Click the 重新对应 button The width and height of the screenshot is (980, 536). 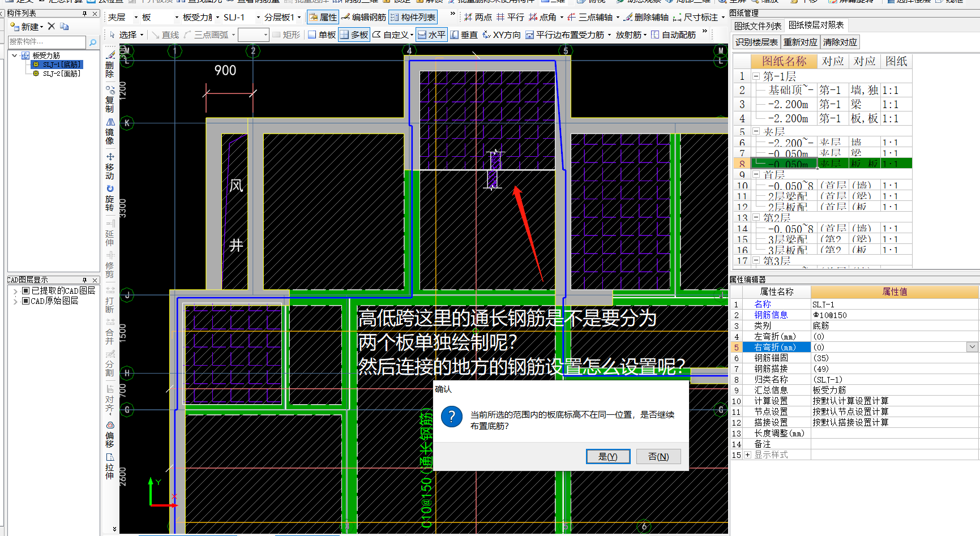pyautogui.click(x=800, y=42)
